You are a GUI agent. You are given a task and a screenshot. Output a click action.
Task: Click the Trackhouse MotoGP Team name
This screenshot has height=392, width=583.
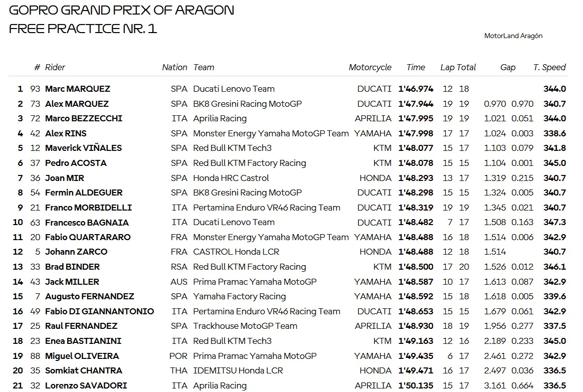click(x=245, y=326)
